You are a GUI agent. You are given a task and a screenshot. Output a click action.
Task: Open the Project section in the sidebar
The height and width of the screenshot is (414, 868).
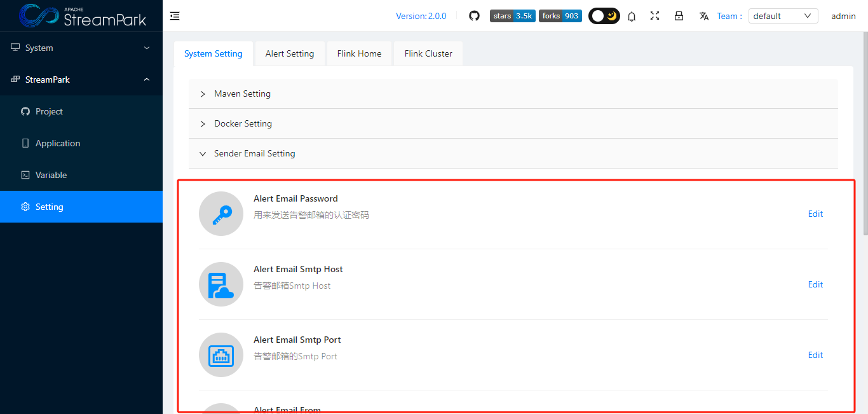pos(50,111)
